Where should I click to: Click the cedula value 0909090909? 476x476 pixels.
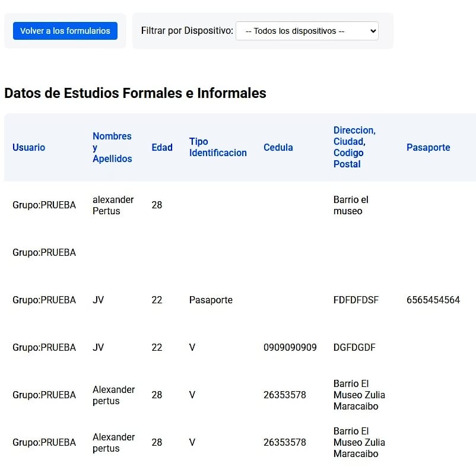[x=290, y=347]
